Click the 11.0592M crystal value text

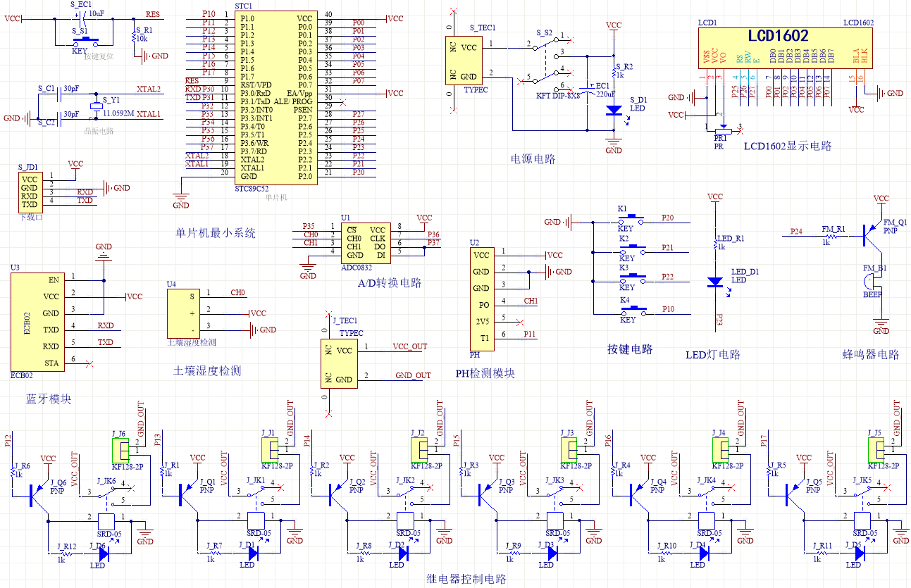[x=118, y=113]
